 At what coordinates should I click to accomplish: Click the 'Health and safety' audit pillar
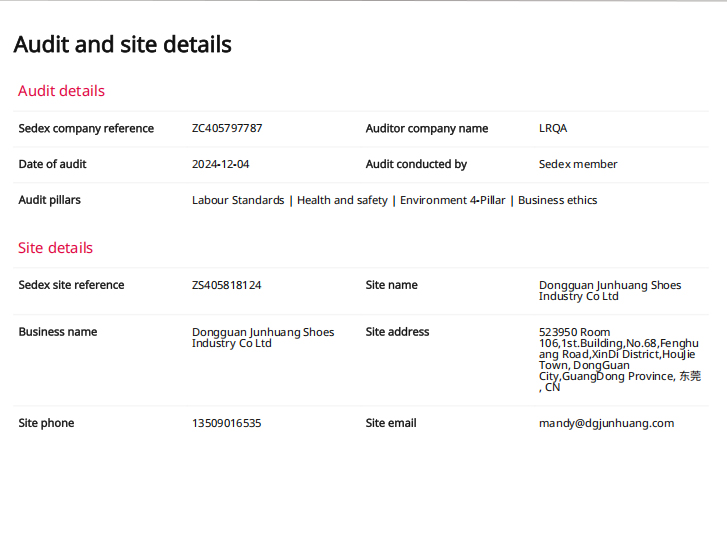(342, 200)
